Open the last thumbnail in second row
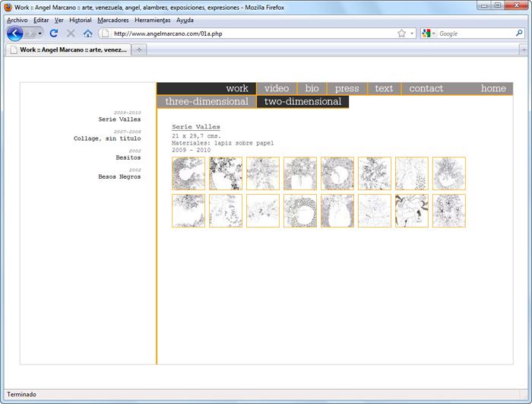The image size is (532, 404). tap(448, 211)
